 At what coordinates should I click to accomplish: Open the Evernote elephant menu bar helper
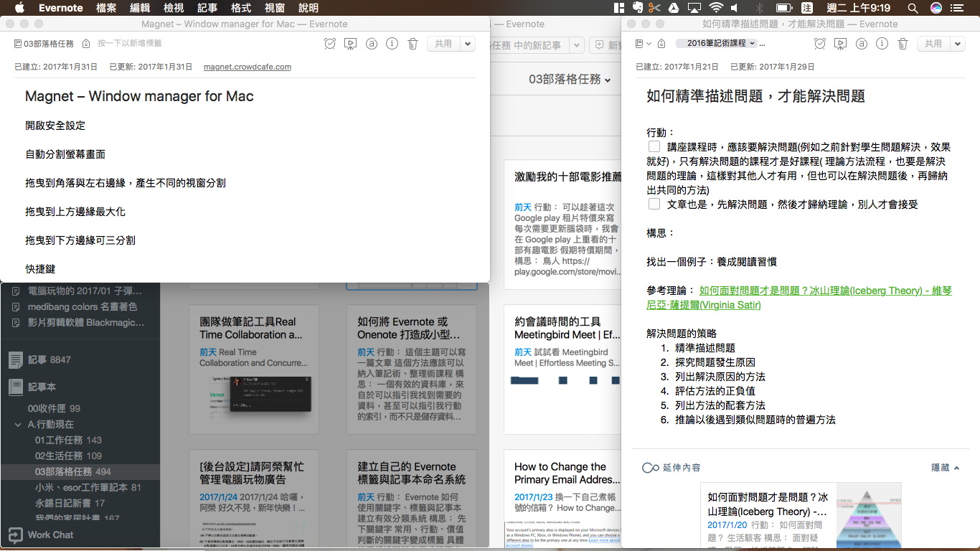pyautogui.click(x=638, y=8)
